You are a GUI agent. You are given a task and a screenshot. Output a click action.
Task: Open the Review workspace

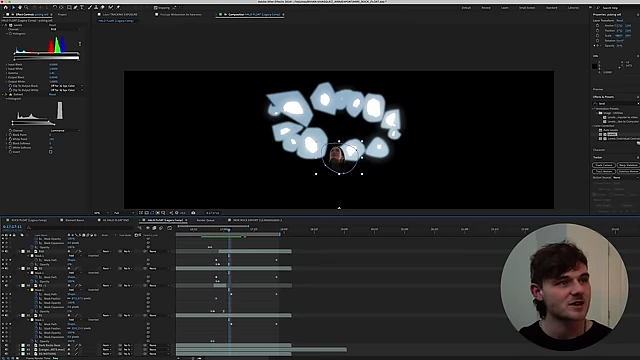(486, 8)
